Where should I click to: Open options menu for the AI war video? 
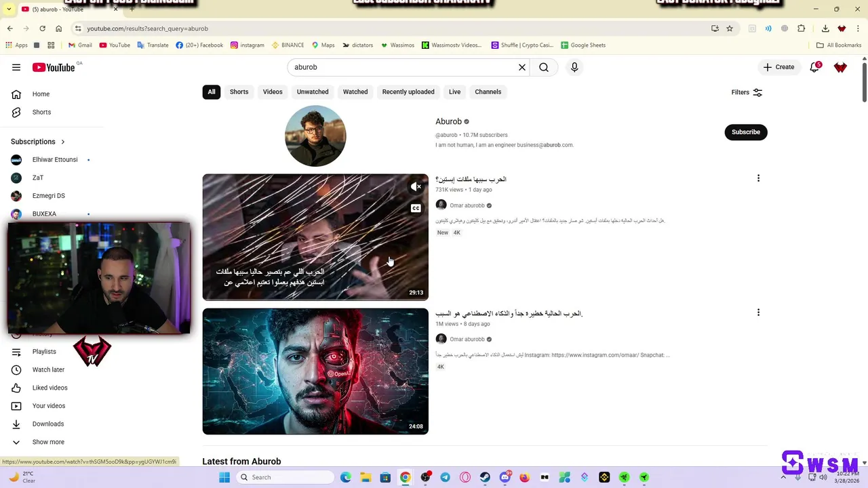click(758, 312)
